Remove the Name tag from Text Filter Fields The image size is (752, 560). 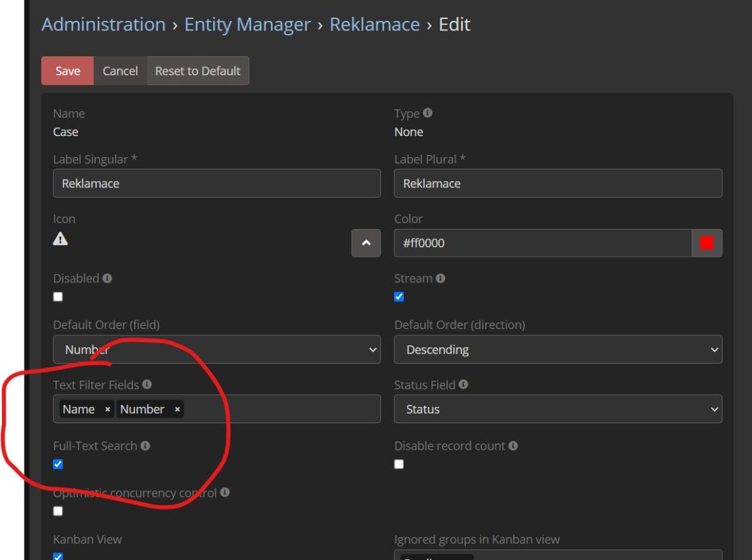tap(107, 410)
